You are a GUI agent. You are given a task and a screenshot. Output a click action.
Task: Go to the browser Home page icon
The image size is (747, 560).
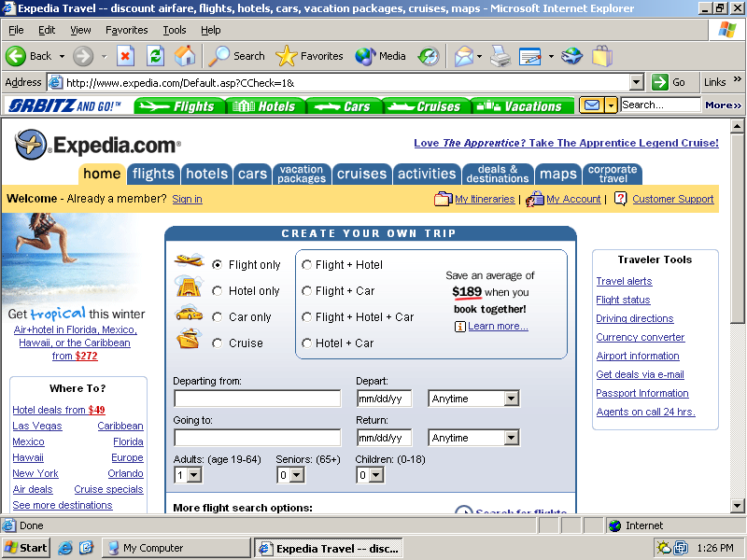[x=185, y=56]
